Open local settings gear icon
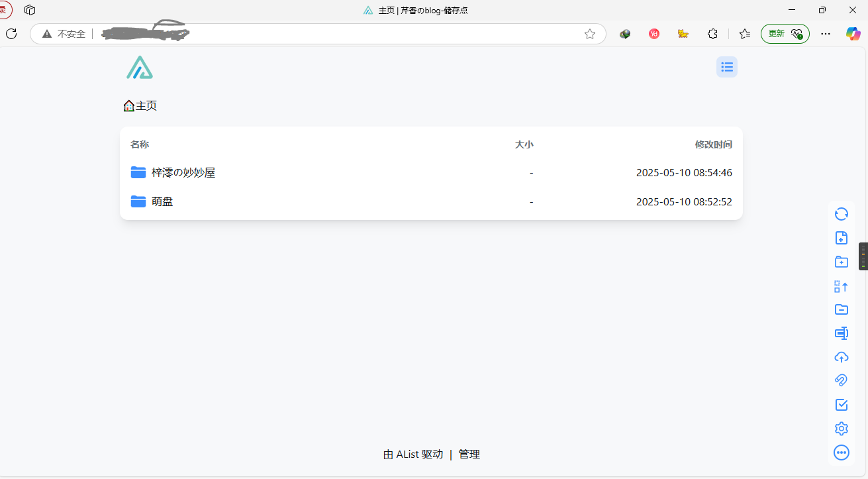Viewport: 868px width, 479px height. point(841,429)
